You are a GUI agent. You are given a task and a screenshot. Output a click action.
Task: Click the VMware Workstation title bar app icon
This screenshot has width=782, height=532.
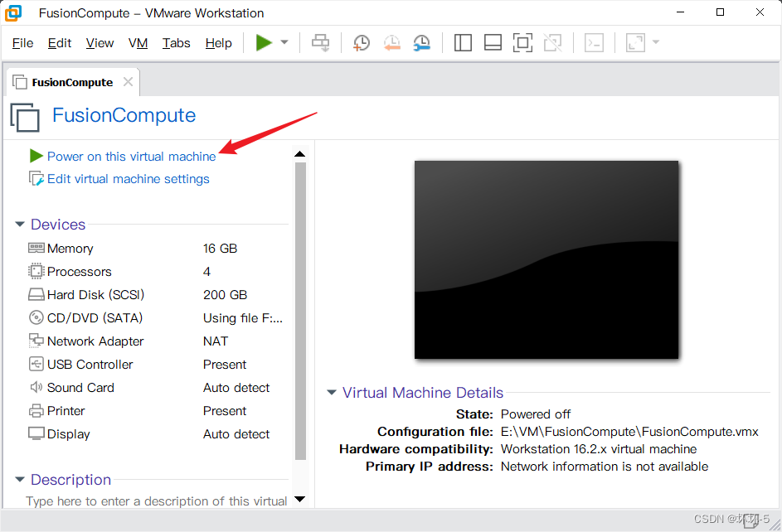coord(13,13)
